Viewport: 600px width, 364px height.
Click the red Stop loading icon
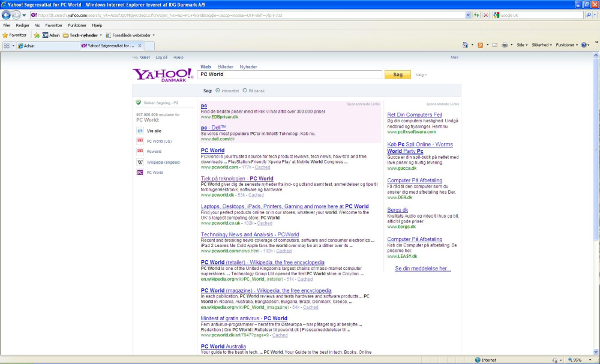pyautogui.click(x=485, y=15)
